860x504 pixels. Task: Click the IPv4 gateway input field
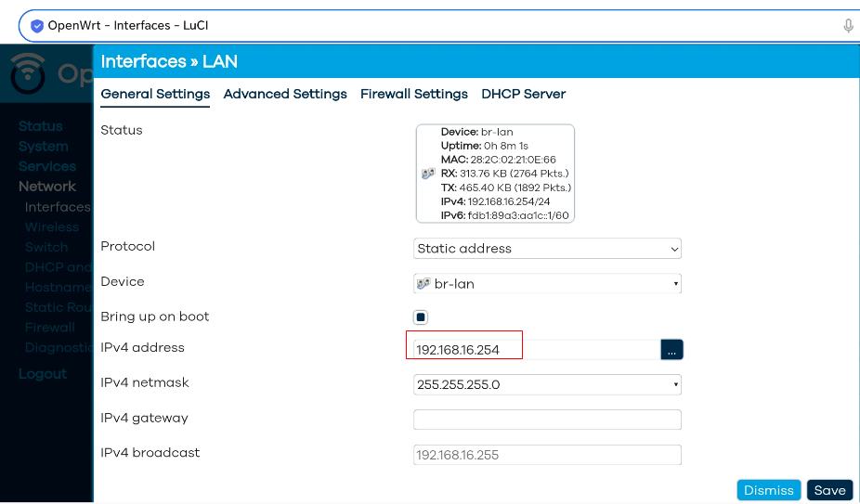click(547, 420)
